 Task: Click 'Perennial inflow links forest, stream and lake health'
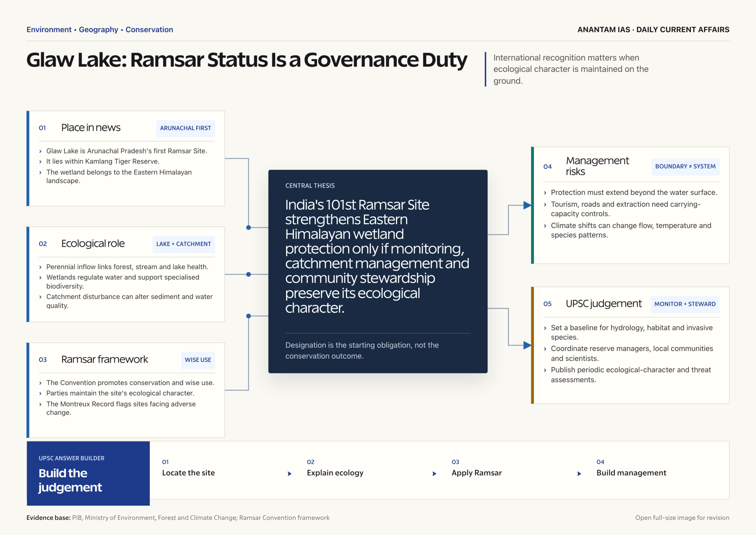coord(127,267)
